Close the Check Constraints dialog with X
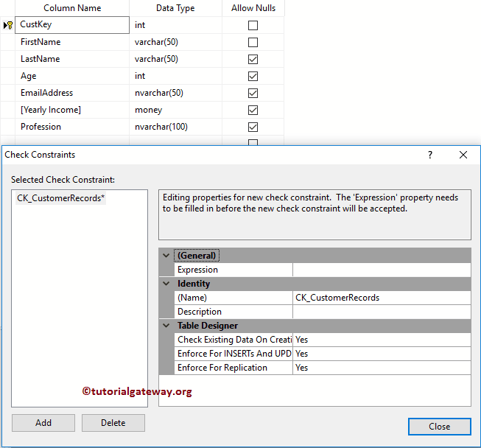481x448 pixels. (463, 155)
